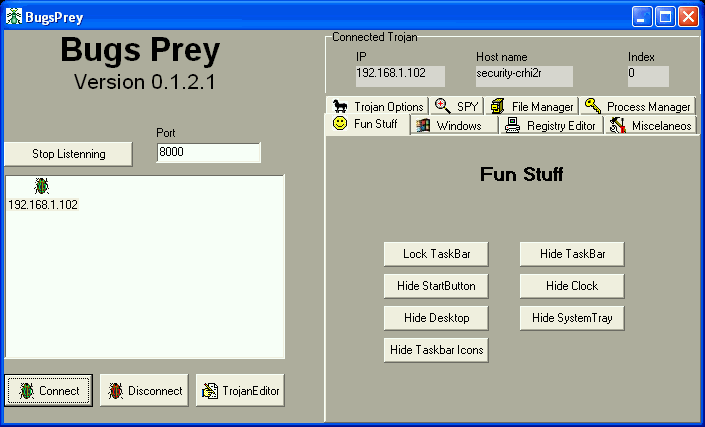Open the Miscelaneos tab
The height and width of the screenshot is (427, 705).
(651, 125)
